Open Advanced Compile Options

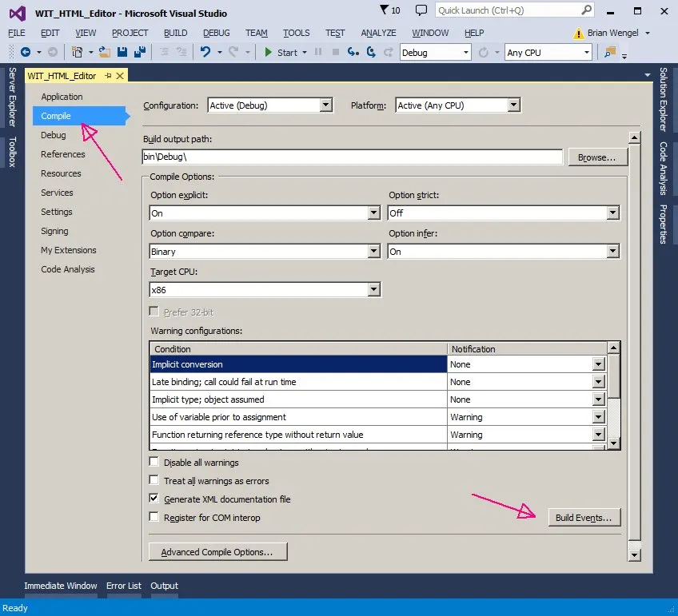click(217, 552)
